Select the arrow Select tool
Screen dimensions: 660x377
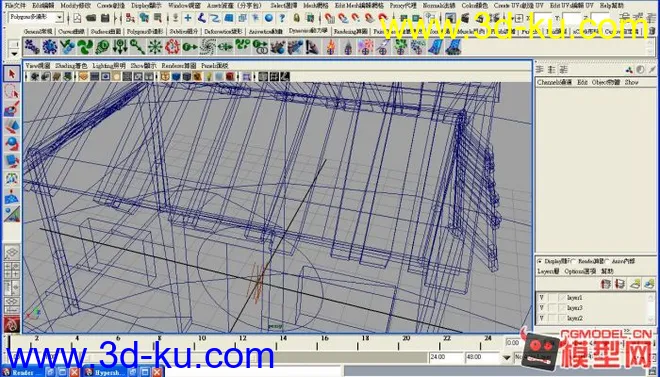[11, 74]
